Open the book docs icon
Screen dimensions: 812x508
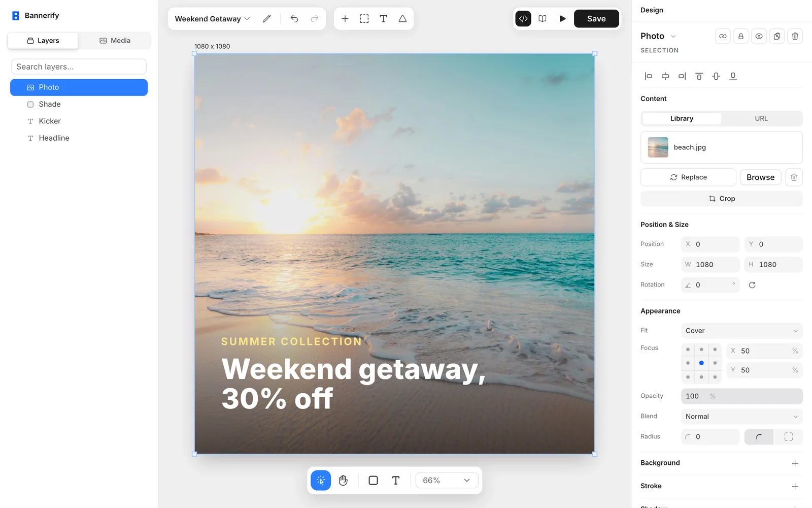[543, 19]
